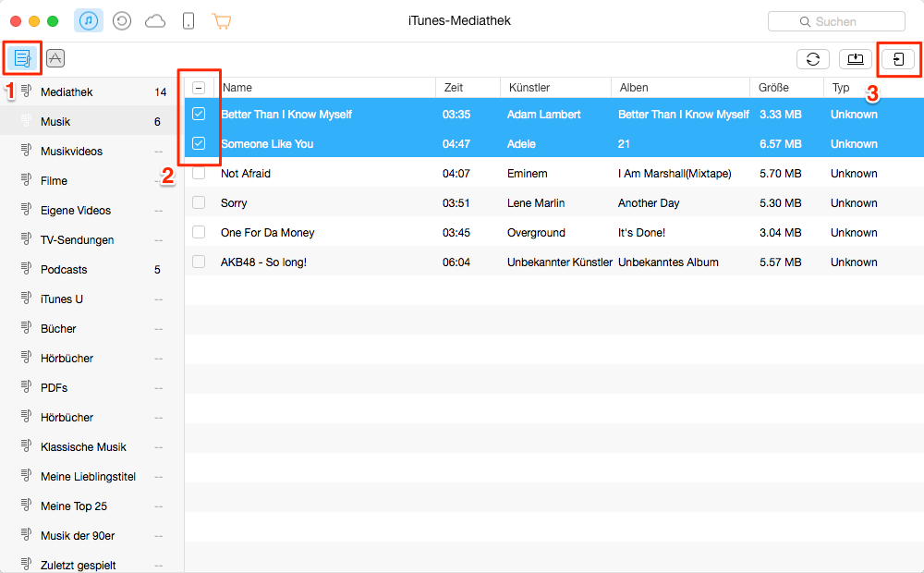Sort by the Alben column header
The width and height of the screenshot is (924, 573).
(681, 88)
